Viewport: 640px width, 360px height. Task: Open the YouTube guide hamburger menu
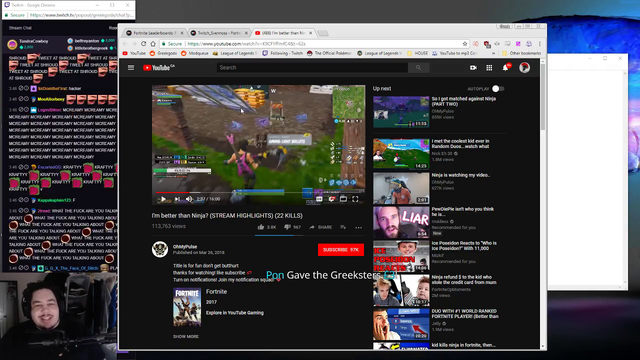coord(131,68)
